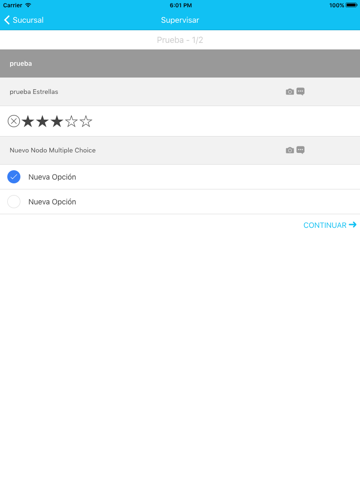This screenshot has width=360, height=480.
Task: Tap the Wi-Fi icon in status bar
Action: (28, 5)
